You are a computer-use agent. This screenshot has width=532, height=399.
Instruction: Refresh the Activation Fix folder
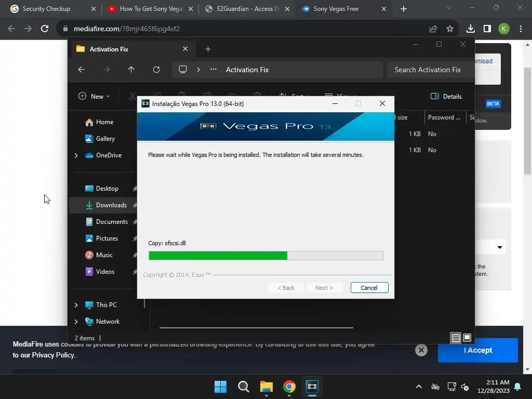click(156, 70)
